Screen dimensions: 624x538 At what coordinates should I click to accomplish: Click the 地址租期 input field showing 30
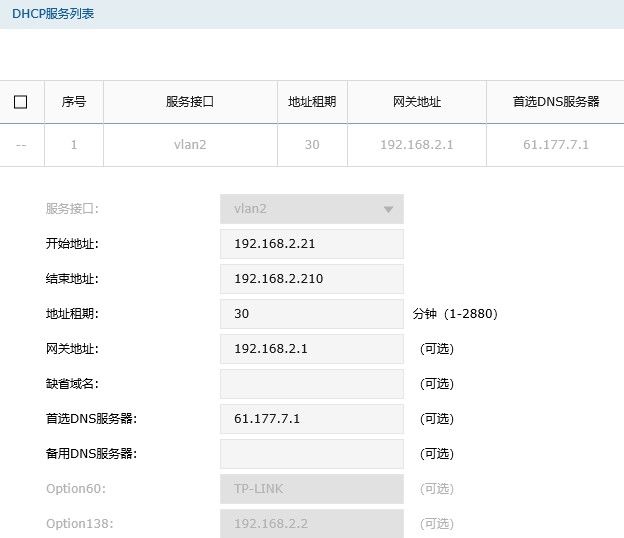pos(312,314)
